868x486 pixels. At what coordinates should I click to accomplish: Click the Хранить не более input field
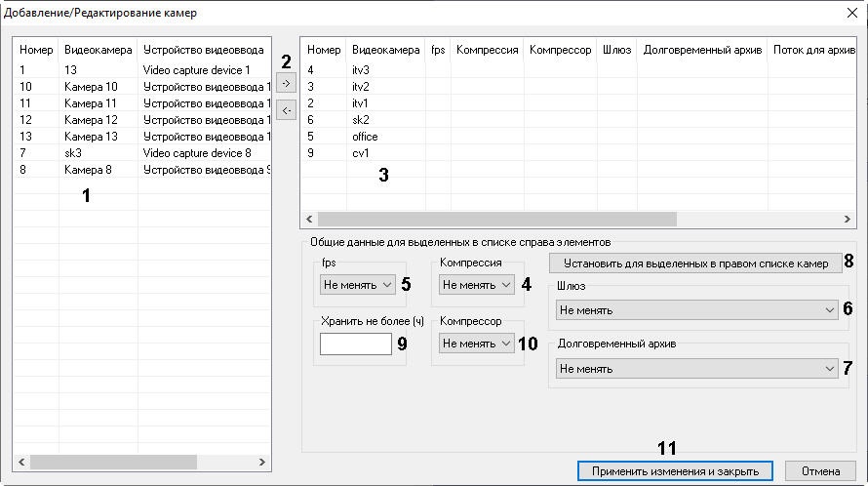(x=355, y=344)
